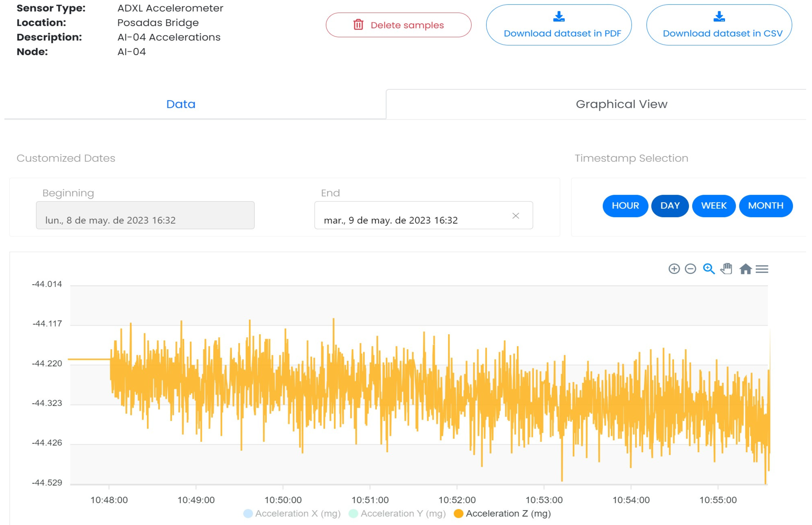Click the Acceleration Y green legend marker
812x525 pixels.
[x=354, y=513]
